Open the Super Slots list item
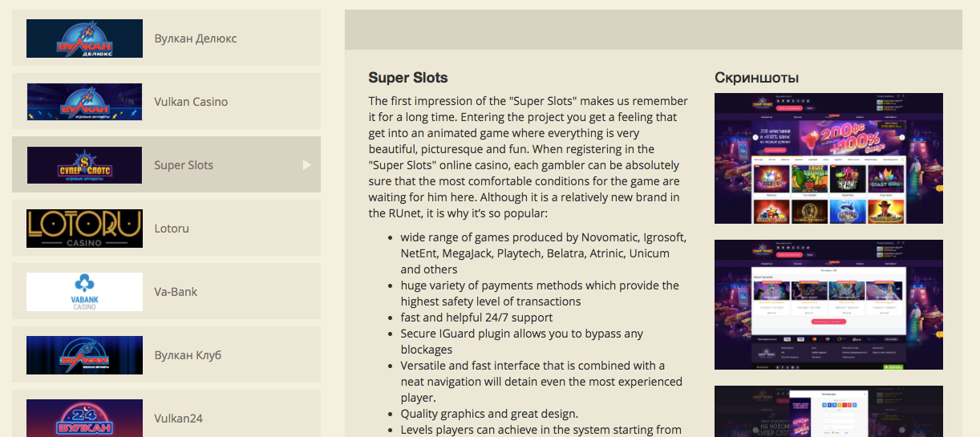This screenshot has width=980, height=437. pos(166,165)
